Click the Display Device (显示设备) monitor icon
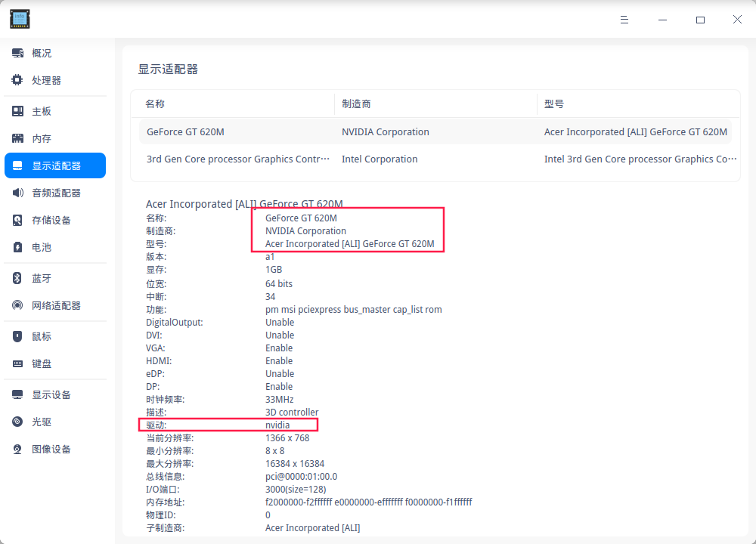The width and height of the screenshot is (756, 544). (x=18, y=394)
